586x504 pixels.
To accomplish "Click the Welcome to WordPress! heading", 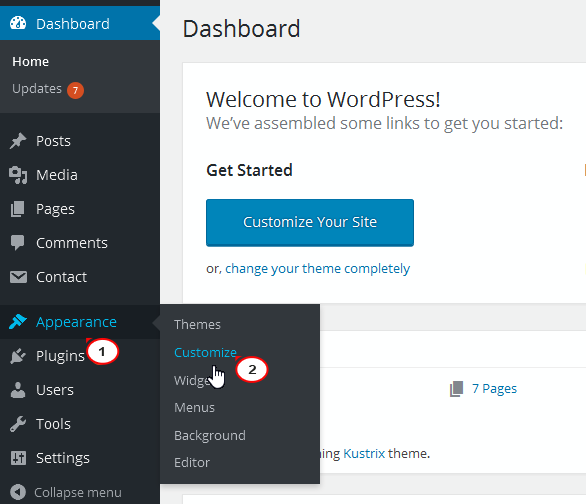I will (323, 100).
